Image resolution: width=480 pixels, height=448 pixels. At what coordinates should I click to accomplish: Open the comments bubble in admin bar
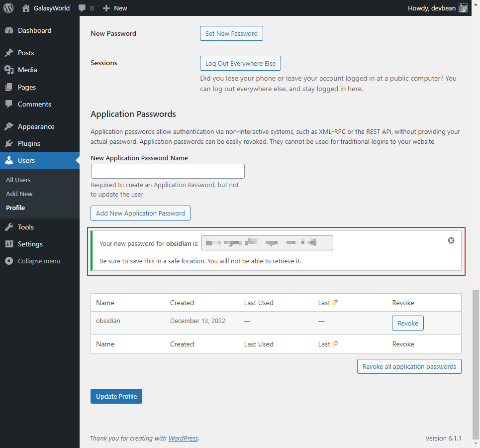coord(82,8)
